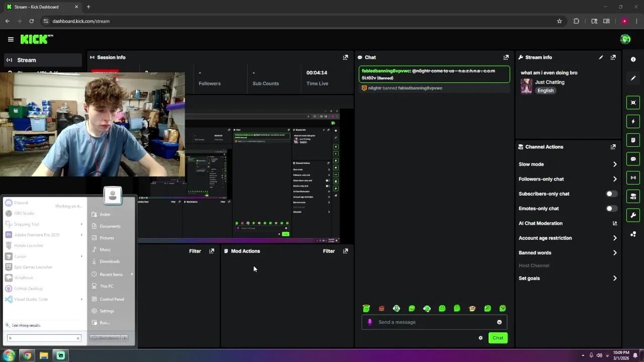Click the wrench icon in the right sidebar
Viewport: 644px width, 362px height.
click(x=633, y=215)
